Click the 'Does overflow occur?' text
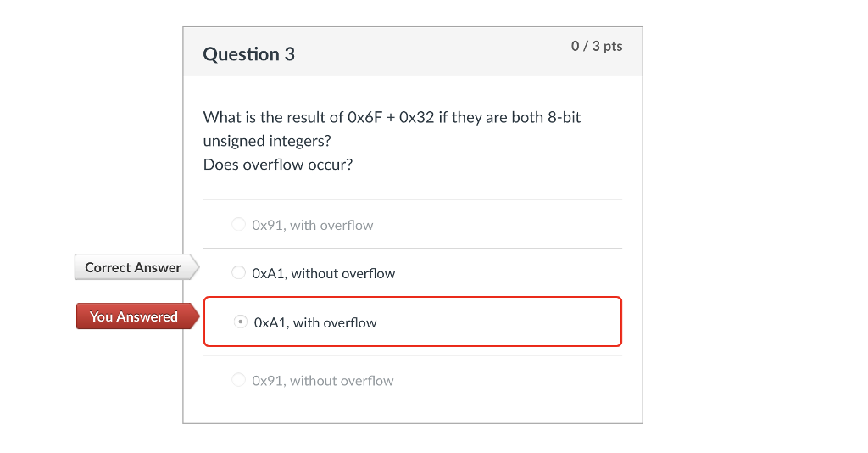Screen dimensions: 868x453 278,165
